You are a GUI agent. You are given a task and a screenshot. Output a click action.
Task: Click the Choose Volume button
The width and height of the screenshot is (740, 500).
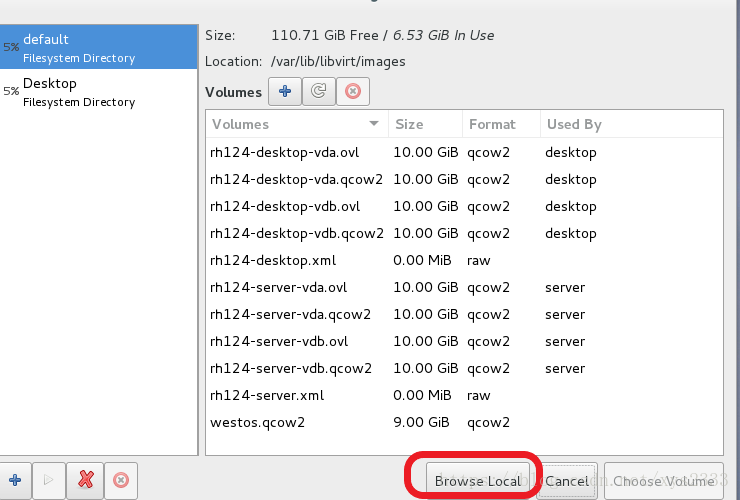[664, 481]
